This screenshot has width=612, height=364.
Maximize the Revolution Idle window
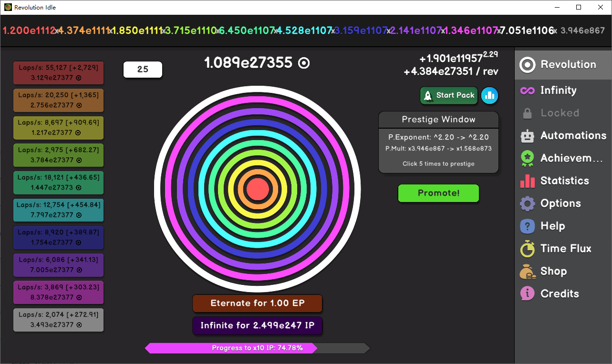coord(579,7)
